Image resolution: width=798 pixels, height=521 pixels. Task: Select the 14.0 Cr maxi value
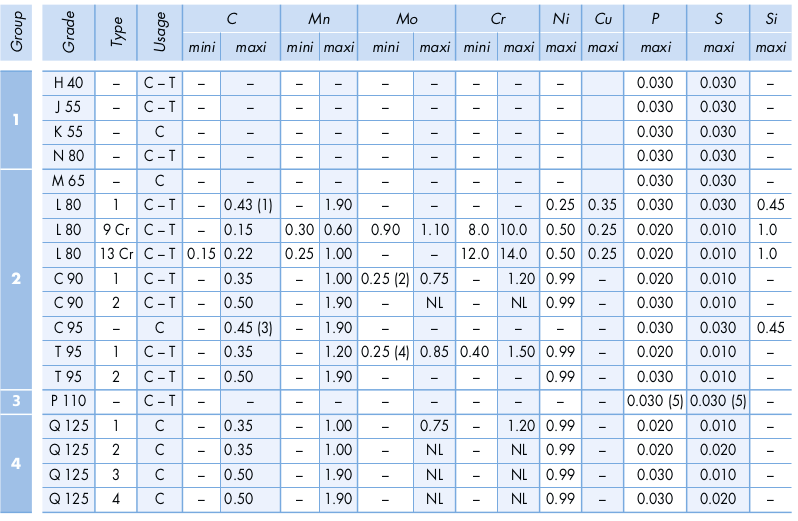(x=519, y=254)
